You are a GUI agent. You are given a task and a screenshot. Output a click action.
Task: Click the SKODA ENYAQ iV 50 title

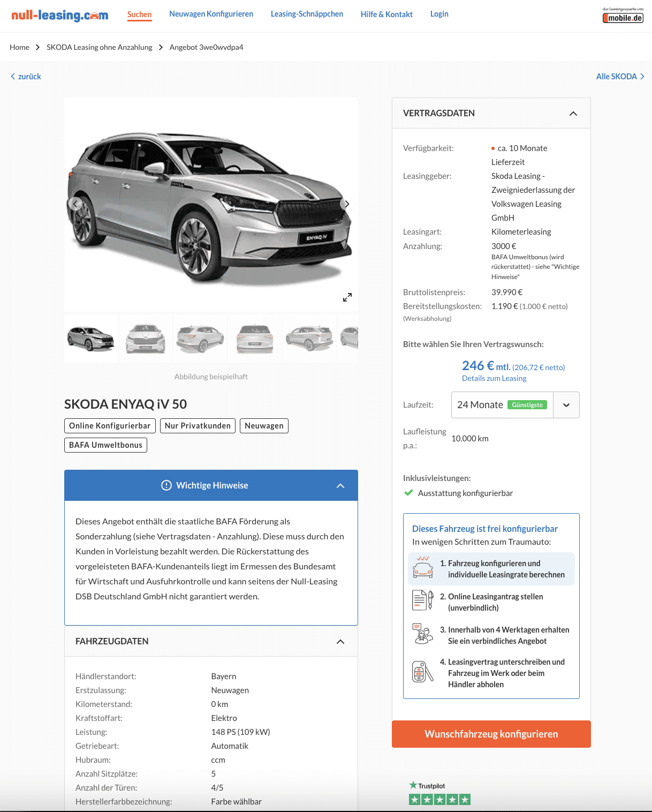pyautogui.click(x=125, y=404)
